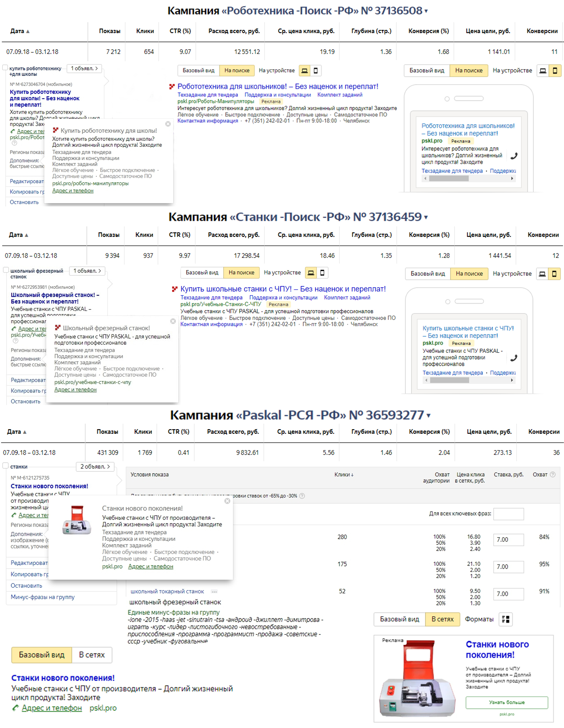Click 'Остановить' in the Paskal campaign group
564x728 pixels.
tap(26, 586)
